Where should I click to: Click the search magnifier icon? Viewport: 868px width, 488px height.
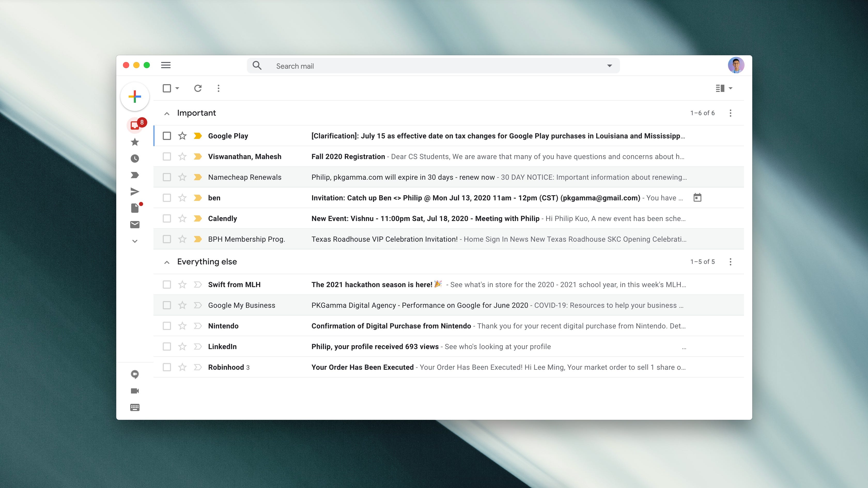click(257, 65)
